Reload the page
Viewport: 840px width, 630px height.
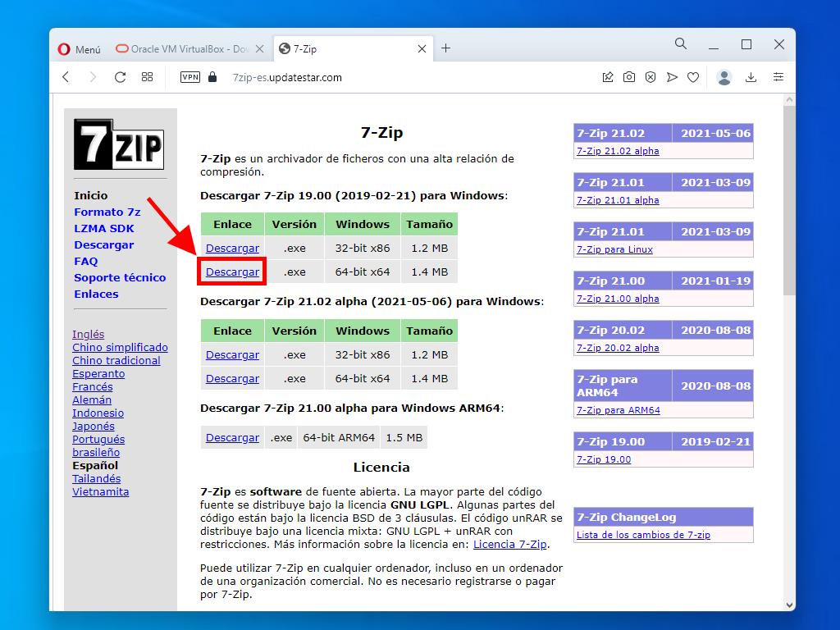tap(120, 77)
